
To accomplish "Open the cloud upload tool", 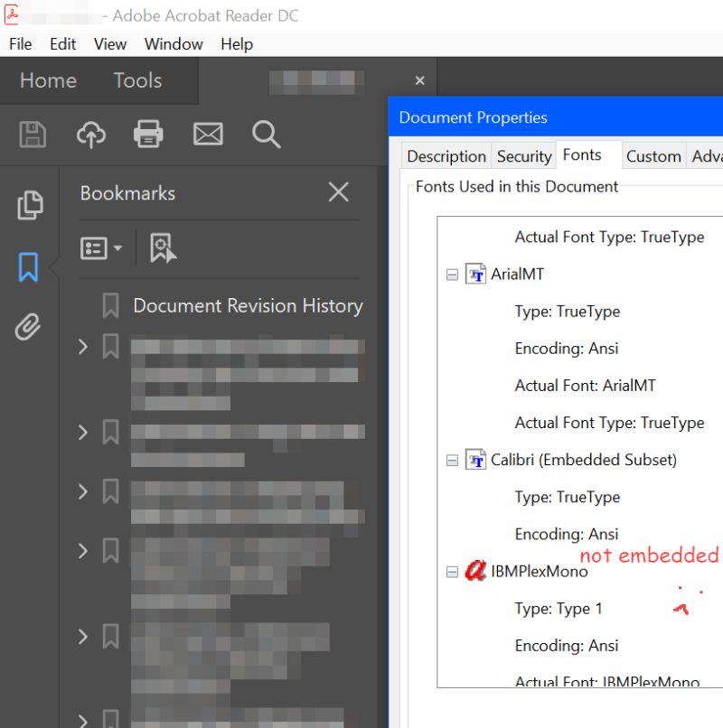I will click(90, 133).
